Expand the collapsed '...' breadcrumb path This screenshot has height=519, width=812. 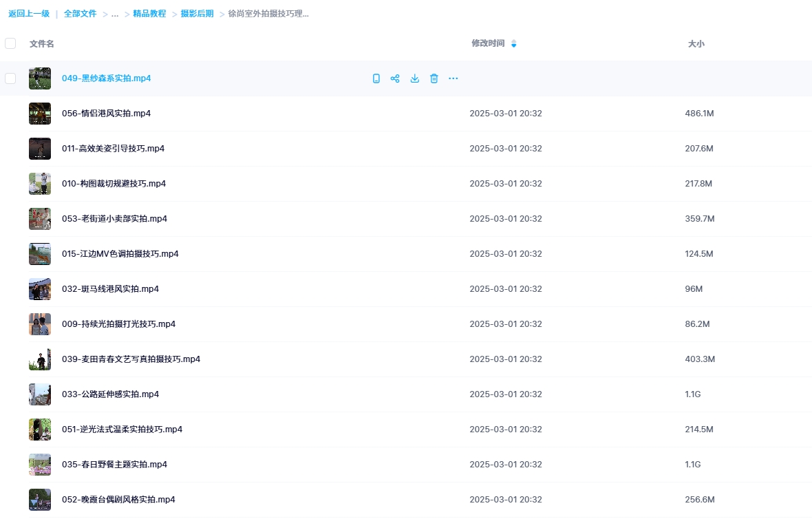[x=115, y=14]
